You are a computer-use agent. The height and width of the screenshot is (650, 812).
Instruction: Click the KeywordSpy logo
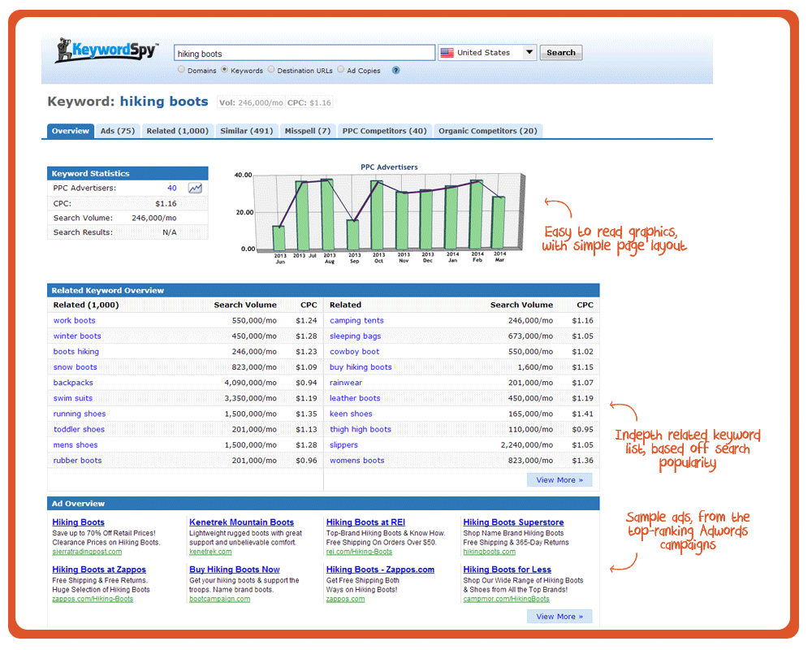click(x=106, y=50)
